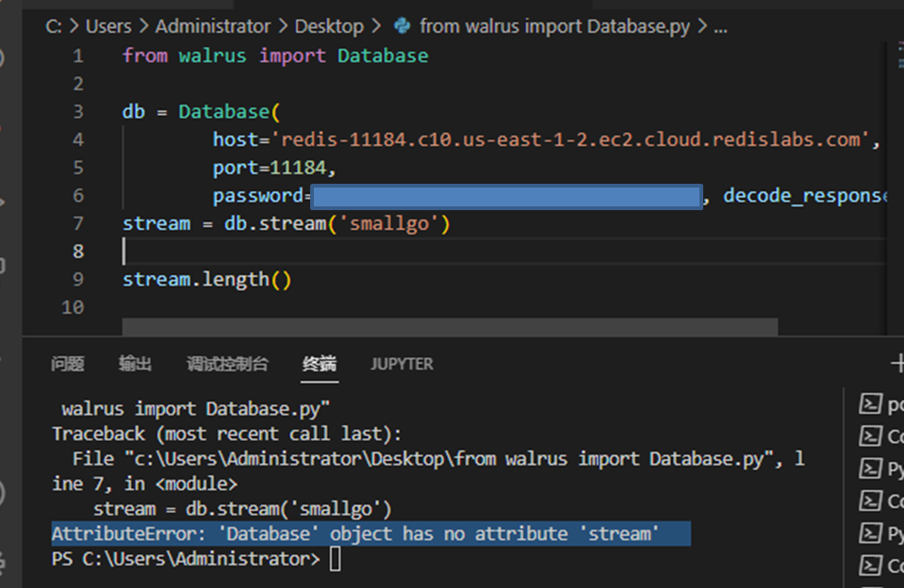Click 'decode_response' on line 6
The width and height of the screenshot is (904, 588).
tap(805, 195)
